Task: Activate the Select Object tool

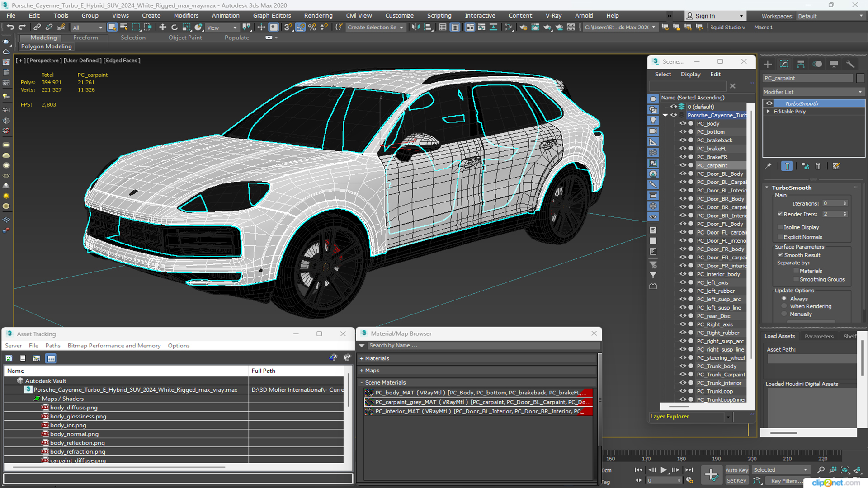Action: click(x=112, y=28)
